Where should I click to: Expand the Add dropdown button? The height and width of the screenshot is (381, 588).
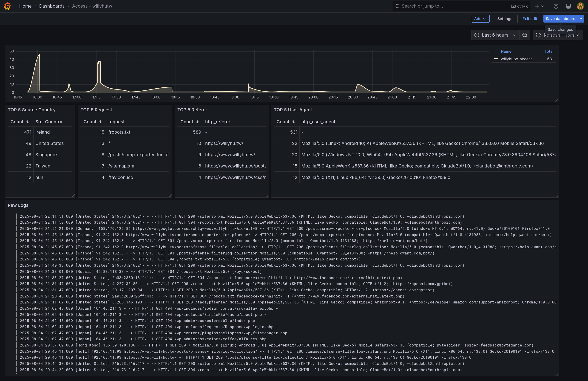point(480,19)
